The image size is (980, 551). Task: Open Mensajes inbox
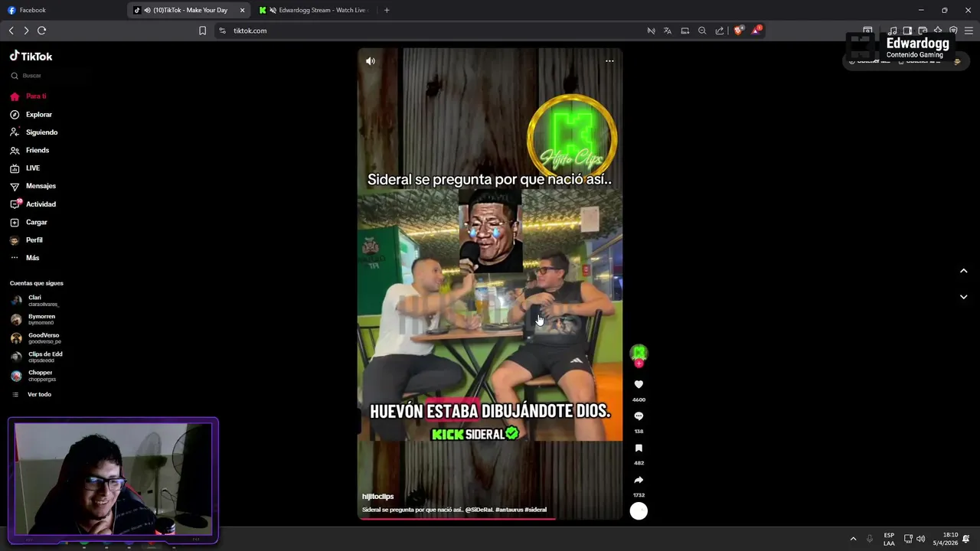(32, 186)
